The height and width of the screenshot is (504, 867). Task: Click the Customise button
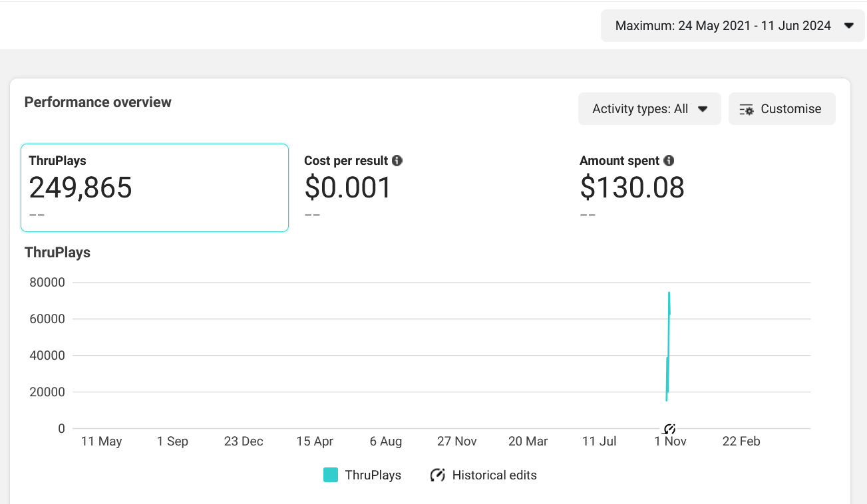pos(782,109)
